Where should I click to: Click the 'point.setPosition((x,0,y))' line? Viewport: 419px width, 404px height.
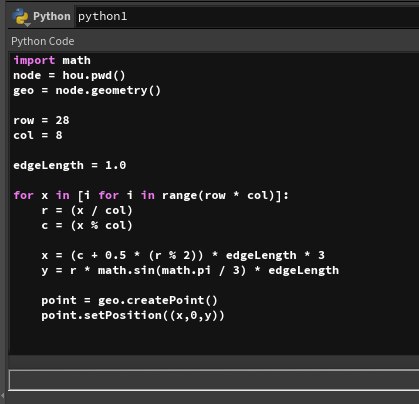point(133,315)
